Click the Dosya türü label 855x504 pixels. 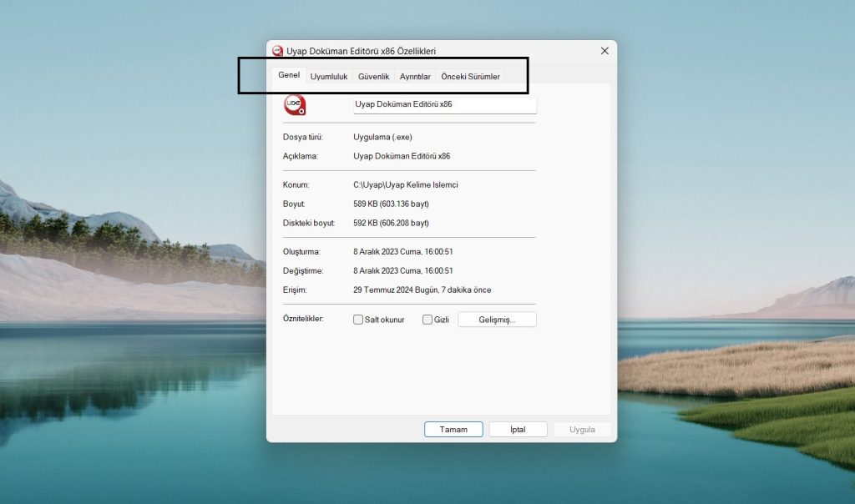point(302,137)
